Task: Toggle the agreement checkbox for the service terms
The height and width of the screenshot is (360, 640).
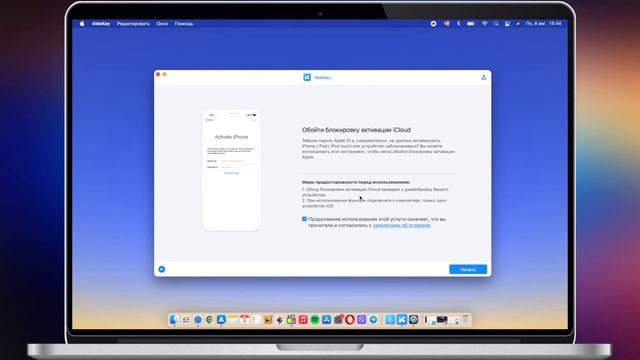Action: pyautogui.click(x=304, y=219)
